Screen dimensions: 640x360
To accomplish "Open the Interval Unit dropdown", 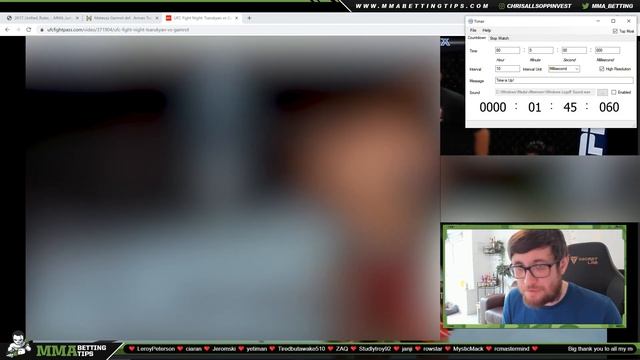I will coord(564,69).
